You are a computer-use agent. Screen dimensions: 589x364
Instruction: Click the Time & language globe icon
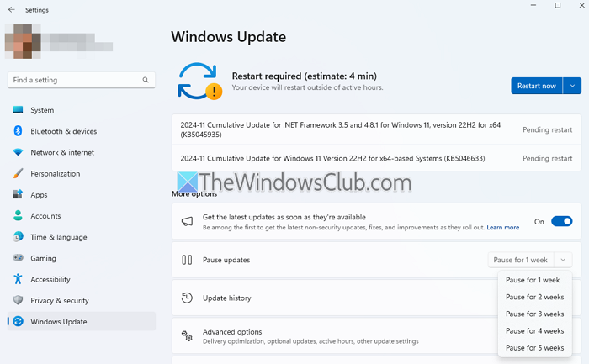(x=18, y=237)
